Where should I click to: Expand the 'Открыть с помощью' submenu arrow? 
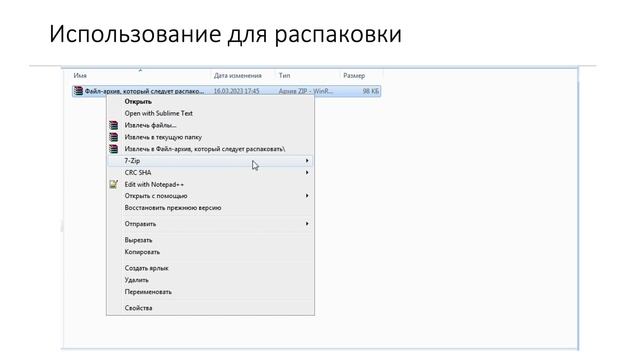[307, 196]
